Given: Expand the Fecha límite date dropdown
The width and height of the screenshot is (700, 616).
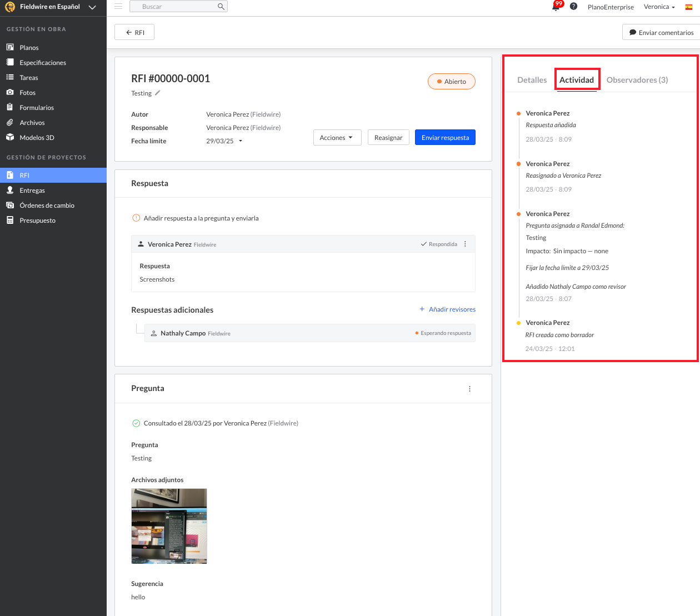Looking at the screenshot, I should point(241,141).
